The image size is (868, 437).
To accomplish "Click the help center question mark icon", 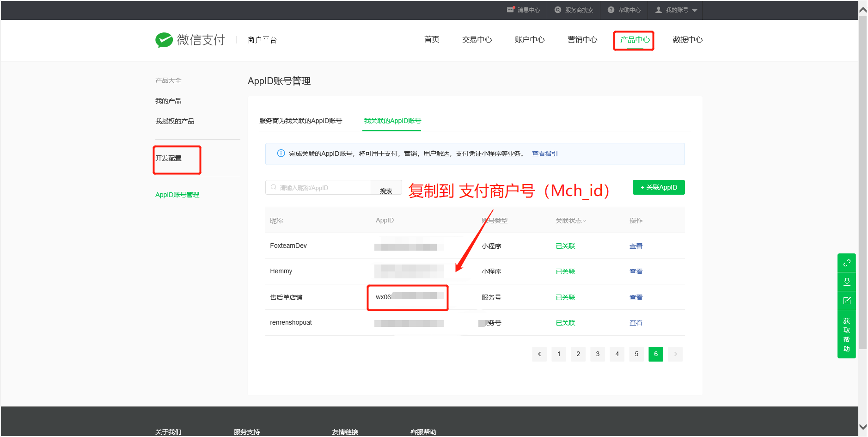I will pyautogui.click(x=611, y=10).
